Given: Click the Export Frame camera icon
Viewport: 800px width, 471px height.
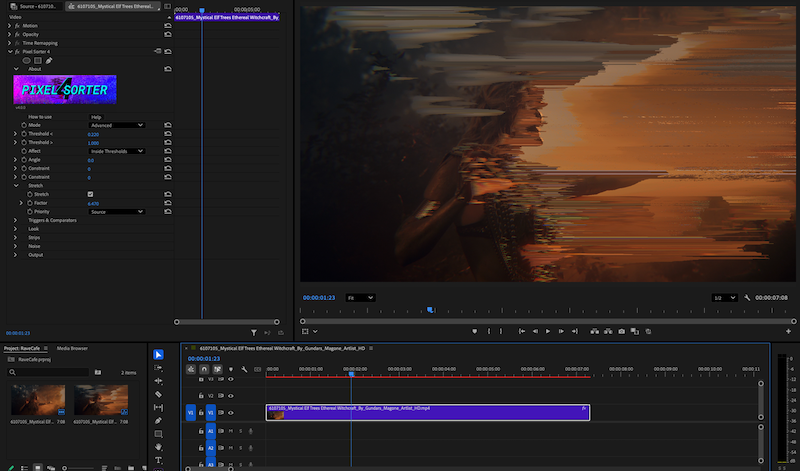Looking at the screenshot, I should click(x=621, y=331).
